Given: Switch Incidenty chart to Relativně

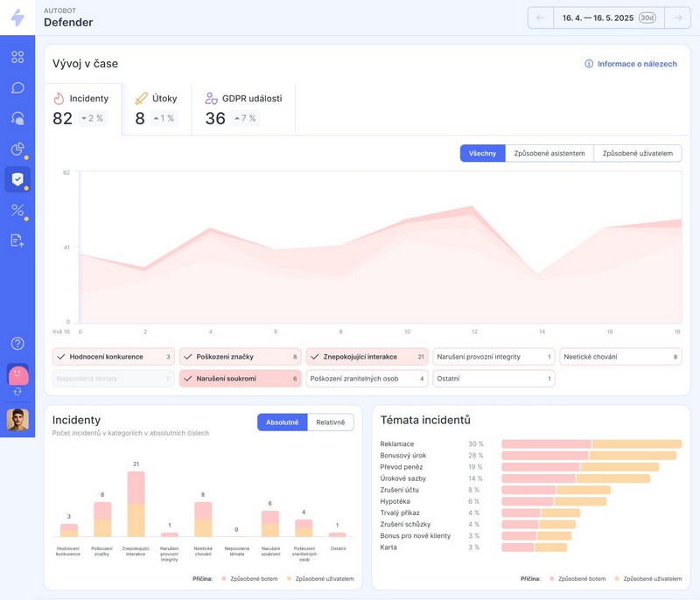Looking at the screenshot, I should click(x=330, y=422).
